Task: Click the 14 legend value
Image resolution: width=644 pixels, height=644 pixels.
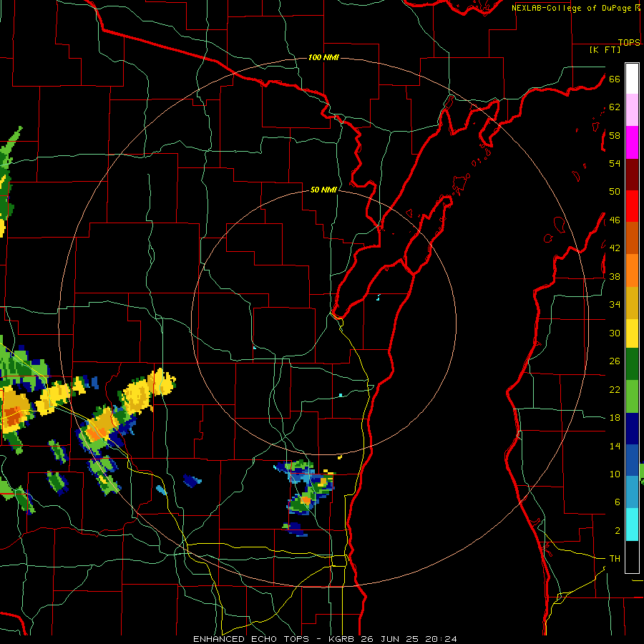Action: [x=615, y=446]
